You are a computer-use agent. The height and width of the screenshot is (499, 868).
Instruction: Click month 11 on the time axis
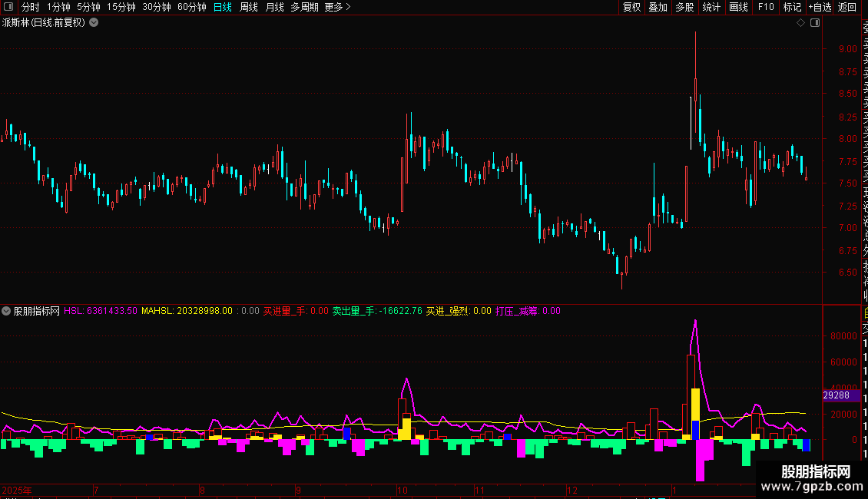point(479,490)
